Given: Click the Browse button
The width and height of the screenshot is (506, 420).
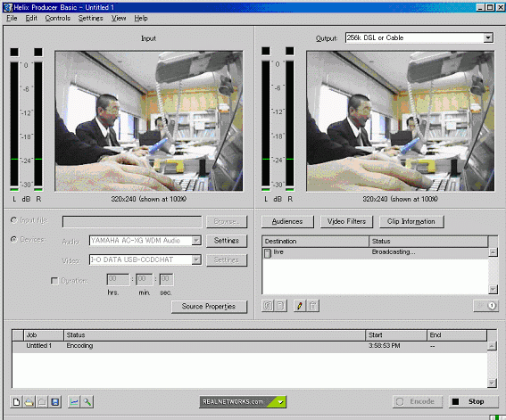Looking at the screenshot, I should tap(227, 221).
